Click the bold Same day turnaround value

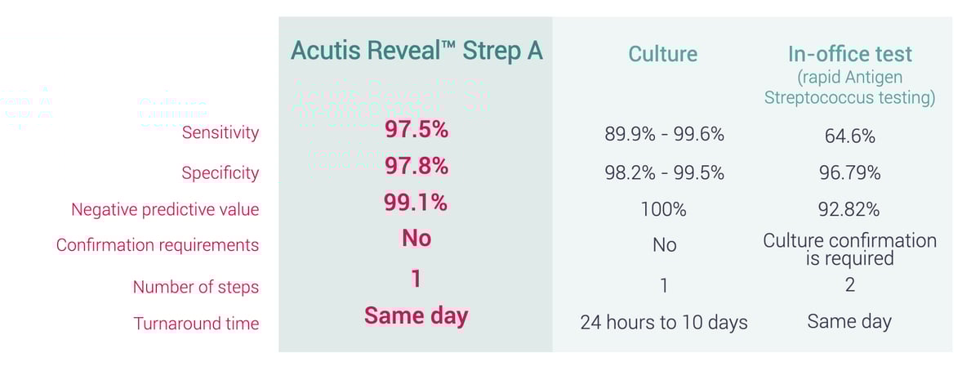click(416, 315)
